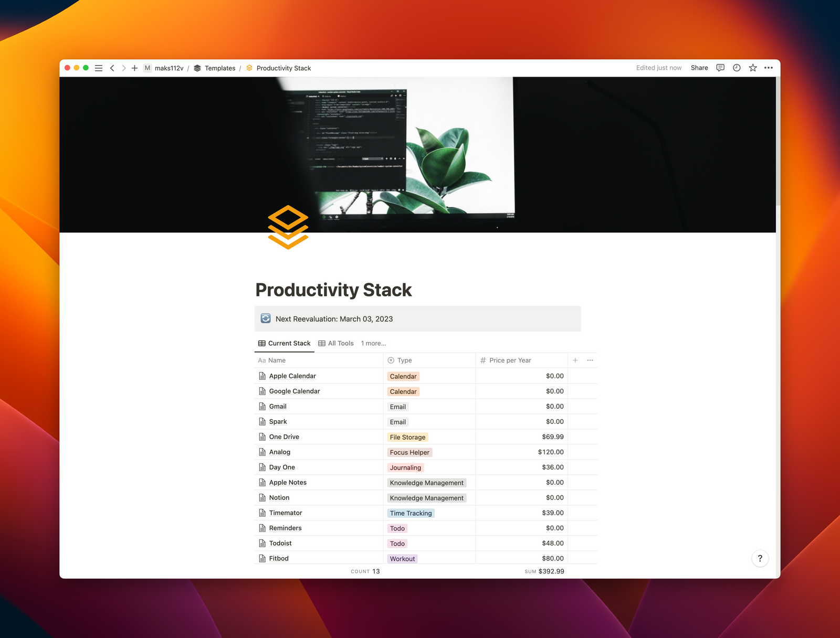Click the Focus Helper type tag
The height and width of the screenshot is (638, 840).
409,452
